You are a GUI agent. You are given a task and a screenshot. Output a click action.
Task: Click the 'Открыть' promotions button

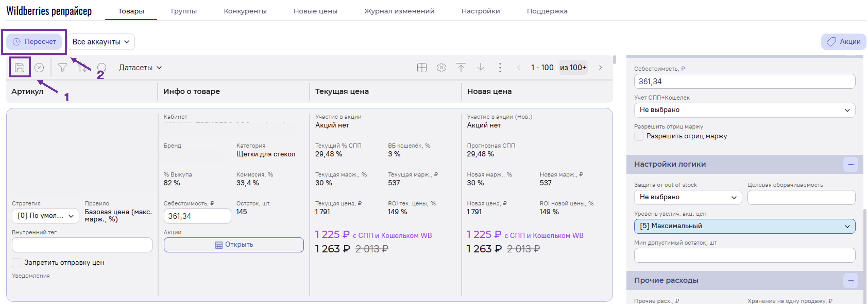point(234,244)
